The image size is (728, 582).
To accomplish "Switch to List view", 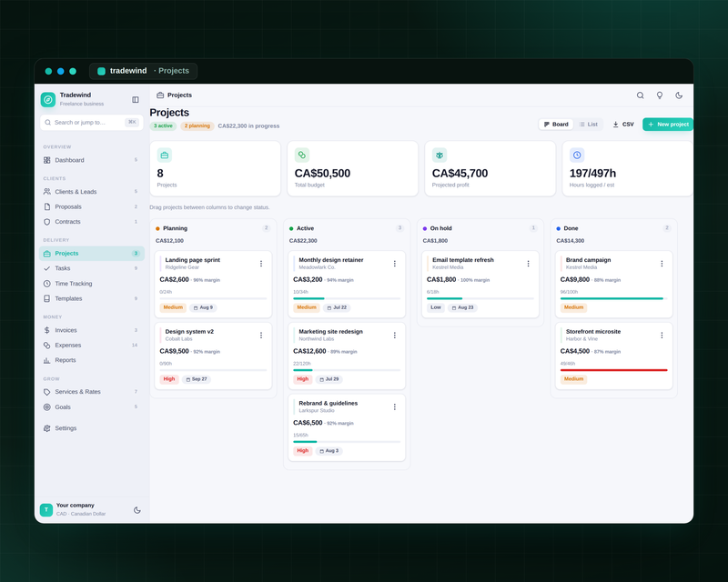I will click(588, 125).
